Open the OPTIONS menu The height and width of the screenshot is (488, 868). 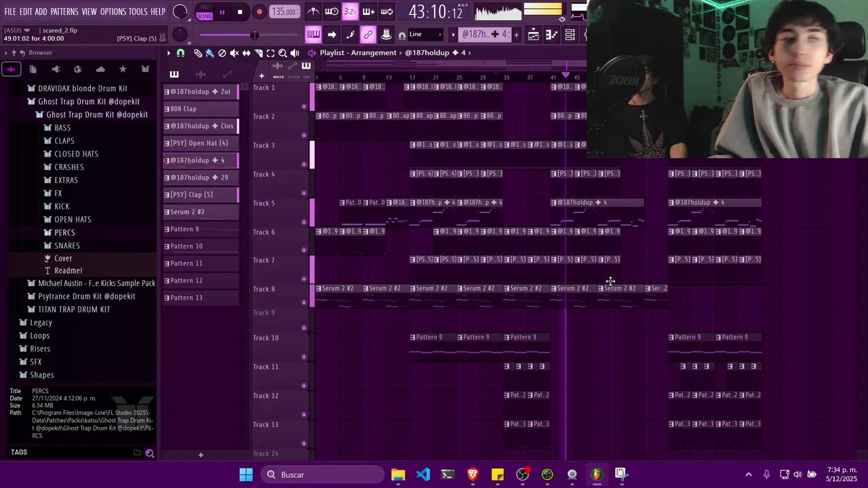point(113,12)
